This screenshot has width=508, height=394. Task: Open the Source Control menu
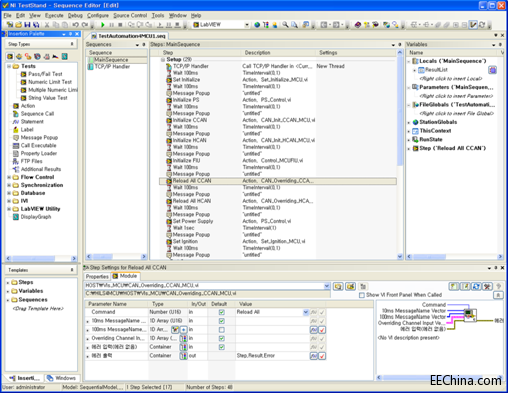coord(130,15)
